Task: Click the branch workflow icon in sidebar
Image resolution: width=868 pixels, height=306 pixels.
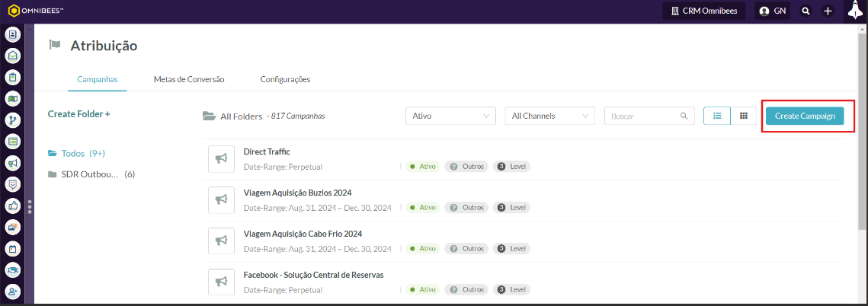Action: coord(13,120)
